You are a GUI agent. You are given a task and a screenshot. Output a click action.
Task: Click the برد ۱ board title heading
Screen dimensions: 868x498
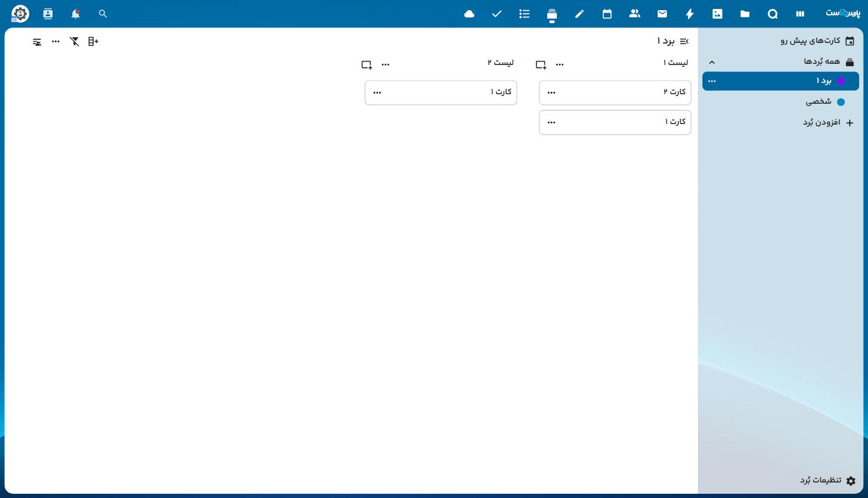[666, 41]
